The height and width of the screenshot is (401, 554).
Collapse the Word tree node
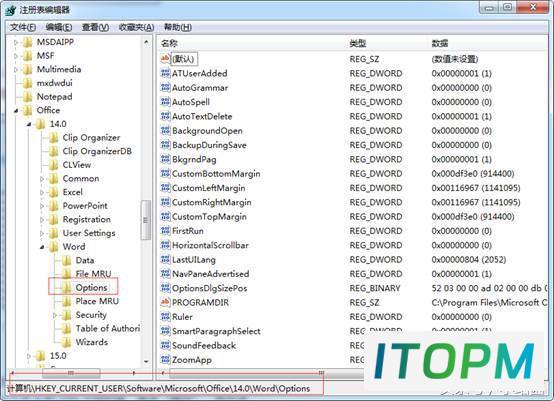[x=42, y=247]
